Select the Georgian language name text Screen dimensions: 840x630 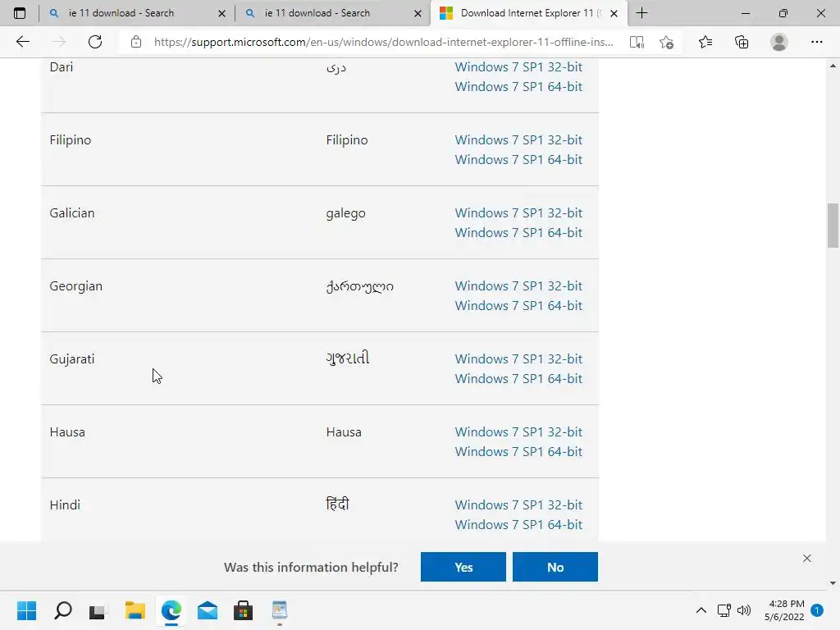click(x=75, y=286)
